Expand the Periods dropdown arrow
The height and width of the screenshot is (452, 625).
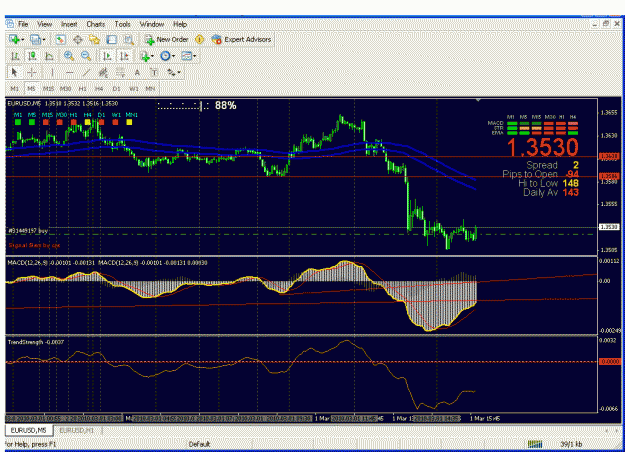(x=173, y=56)
